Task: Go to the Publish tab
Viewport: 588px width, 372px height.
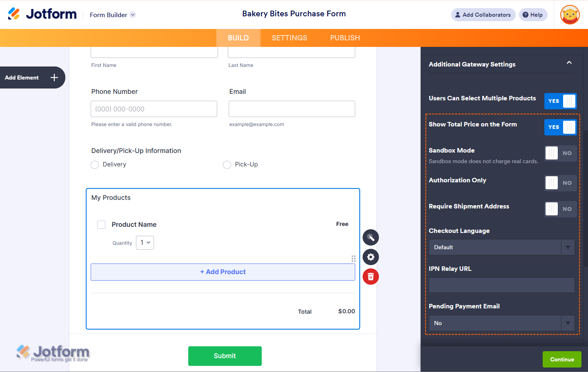Action: click(345, 38)
